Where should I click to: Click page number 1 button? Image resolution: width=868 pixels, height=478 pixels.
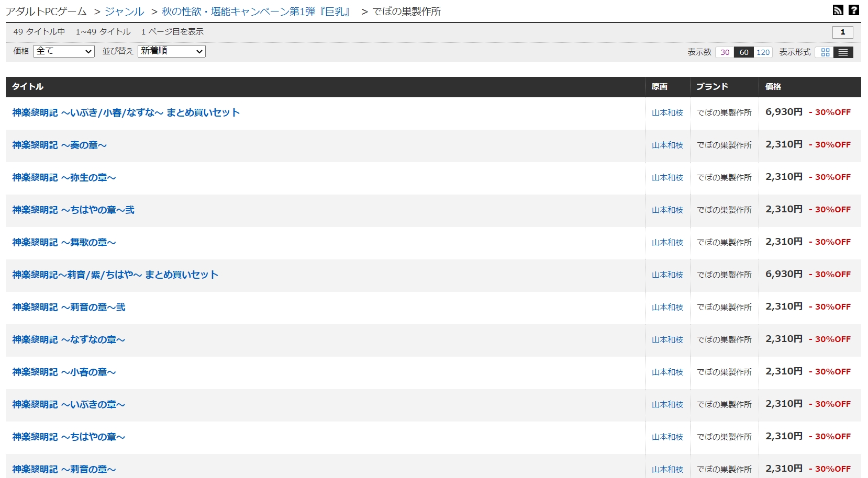[x=842, y=32]
